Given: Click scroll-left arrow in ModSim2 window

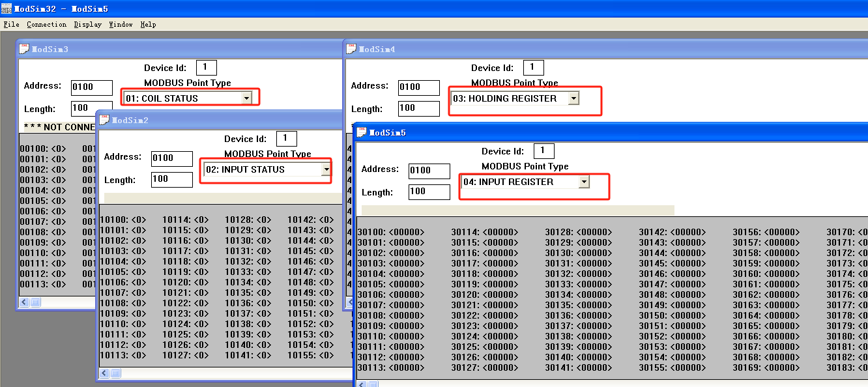Looking at the screenshot, I should click(x=104, y=373).
